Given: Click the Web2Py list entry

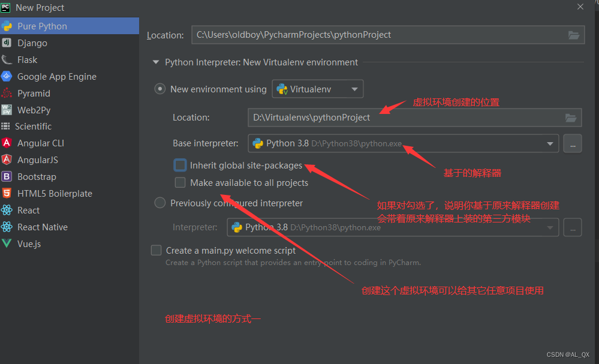Looking at the screenshot, I should click(70, 110).
